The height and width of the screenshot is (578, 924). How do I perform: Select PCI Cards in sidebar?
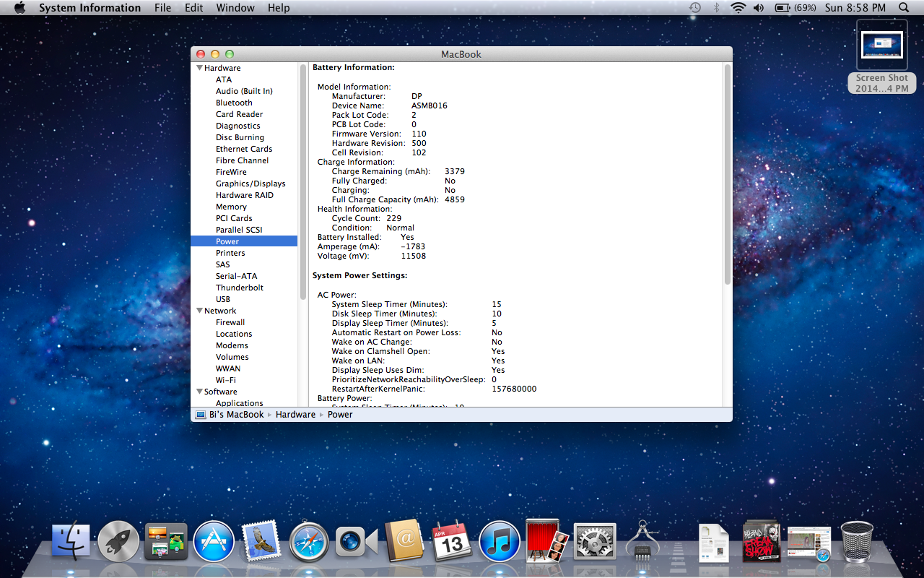pyautogui.click(x=234, y=218)
